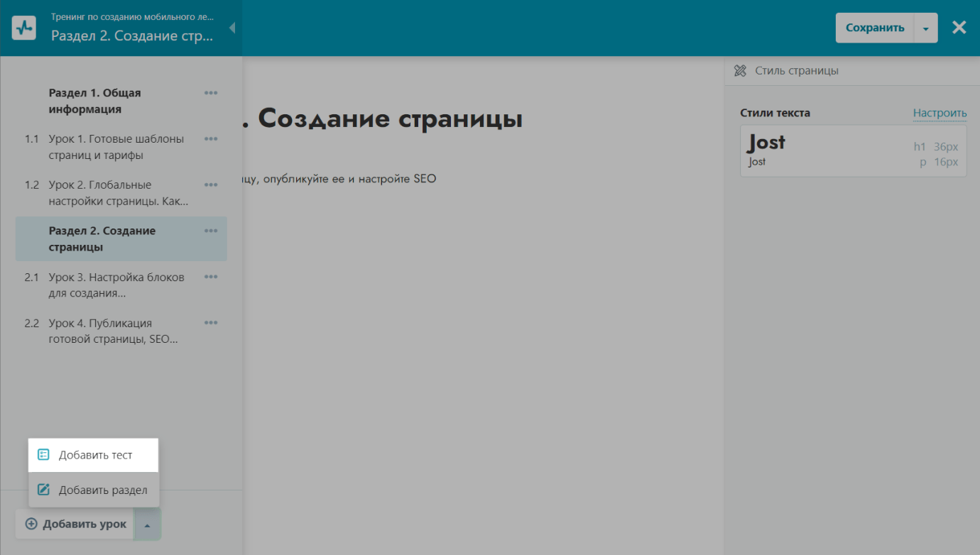Open three-dot menu for Раздел 1. Общая информация
The width and height of the screenshot is (980, 555).
(x=211, y=93)
